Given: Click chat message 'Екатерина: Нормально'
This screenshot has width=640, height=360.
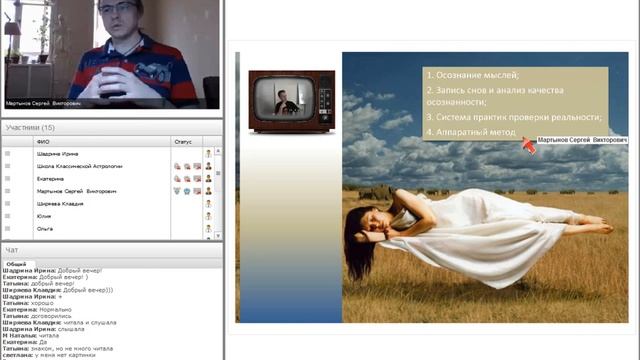Looking at the screenshot, I should pyautogui.click(x=37, y=309).
